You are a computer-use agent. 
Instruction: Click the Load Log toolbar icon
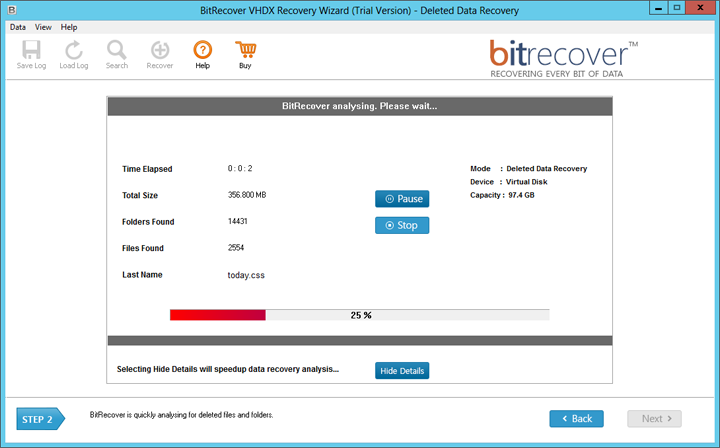click(x=73, y=55)
